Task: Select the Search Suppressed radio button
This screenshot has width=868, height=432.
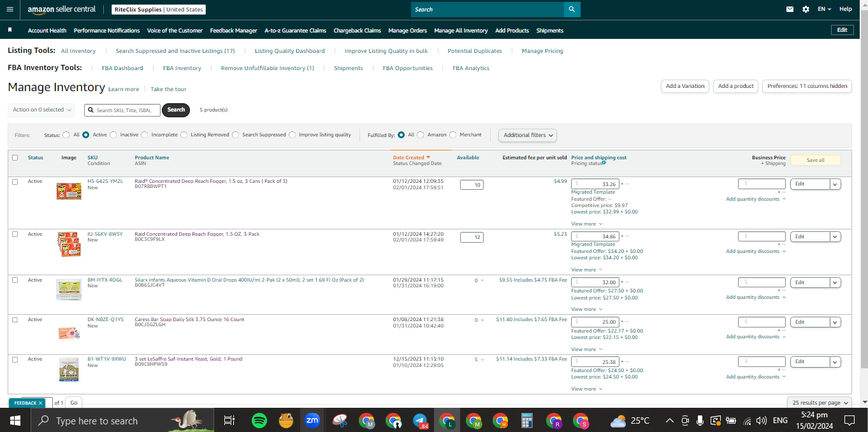Action: (236, 134)
